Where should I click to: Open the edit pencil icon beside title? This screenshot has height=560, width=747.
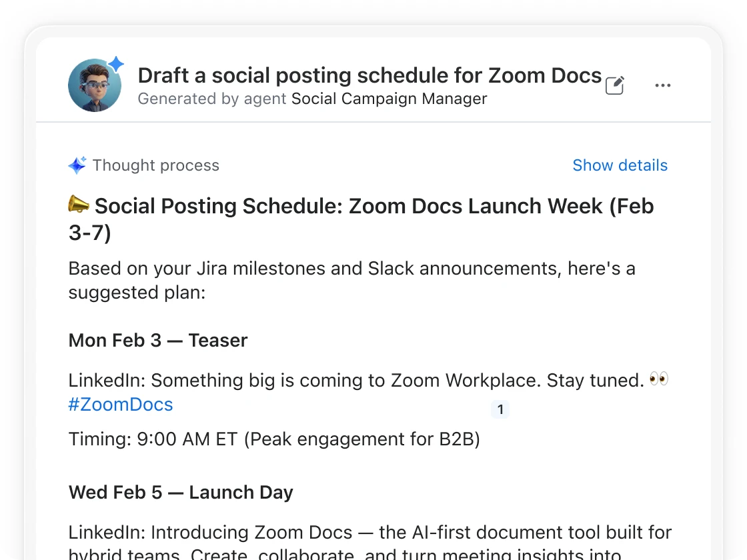(615, 85)
